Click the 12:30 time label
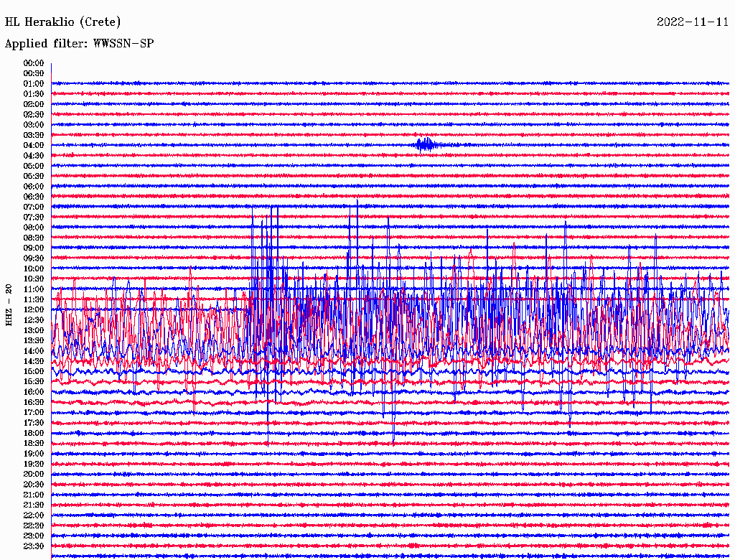This screenshot has width=735, height=560. tap(34, 320)
